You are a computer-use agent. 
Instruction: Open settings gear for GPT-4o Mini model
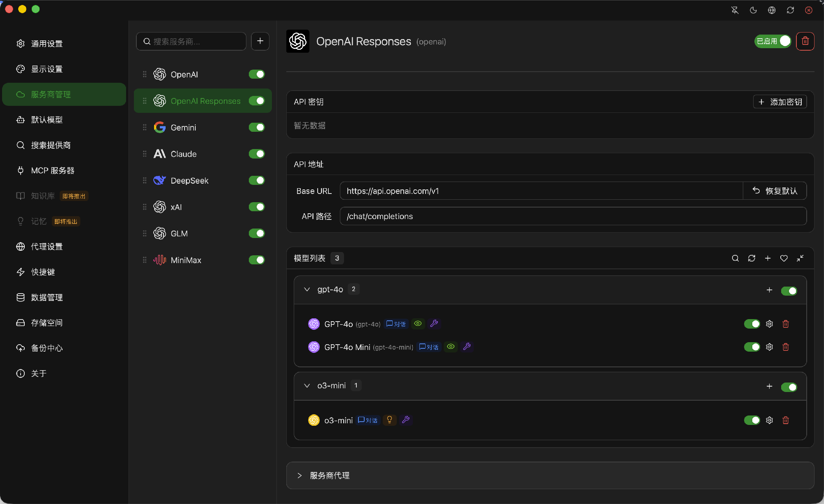pos(769,347)
